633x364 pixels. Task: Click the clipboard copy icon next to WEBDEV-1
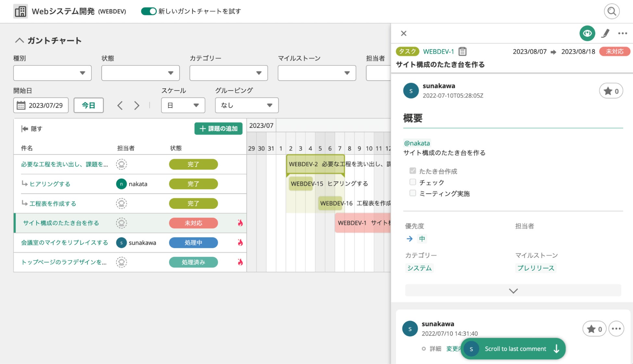coord(463,51)
